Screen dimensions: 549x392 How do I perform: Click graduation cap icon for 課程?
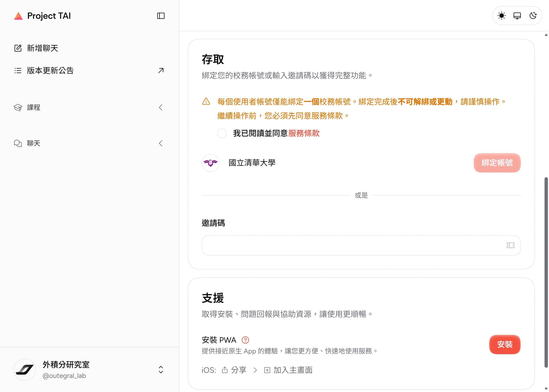coord(18,107)
